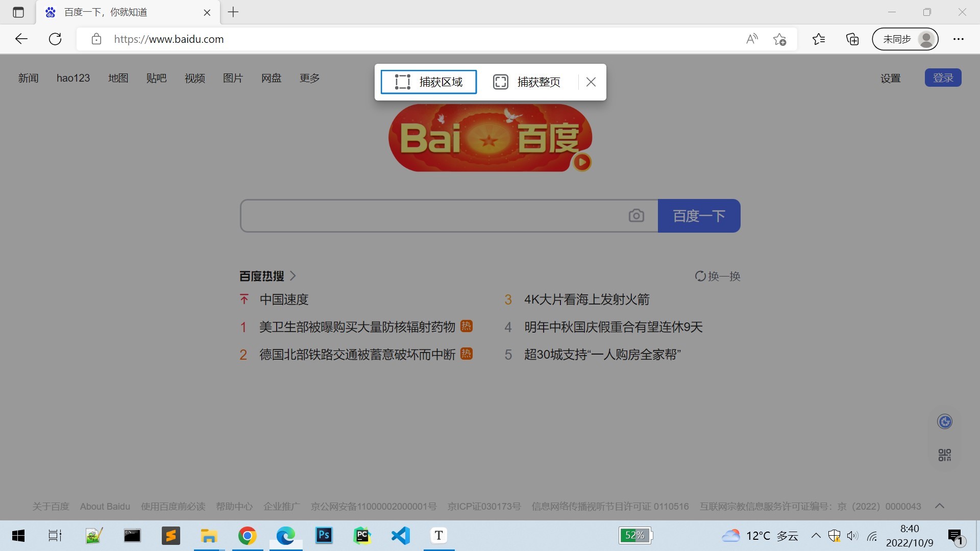Reload the Baidu page
This screenshot has width=980, height=551.
click(x=55, y=39)
